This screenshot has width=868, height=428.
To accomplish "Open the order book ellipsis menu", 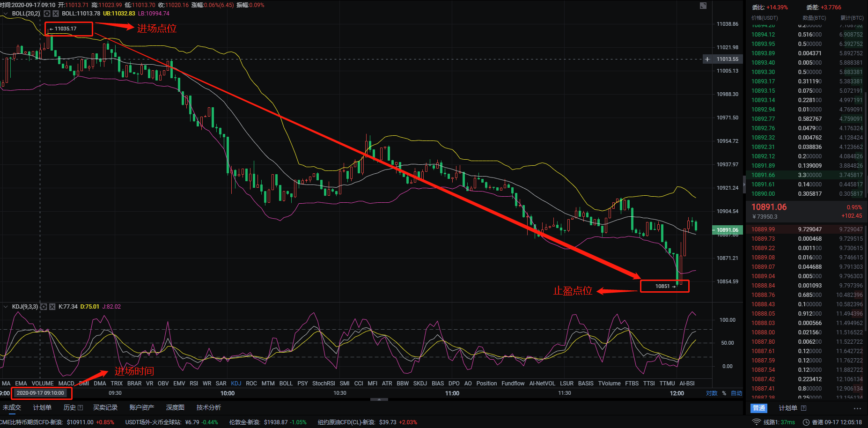I will (x=858, y=408).
